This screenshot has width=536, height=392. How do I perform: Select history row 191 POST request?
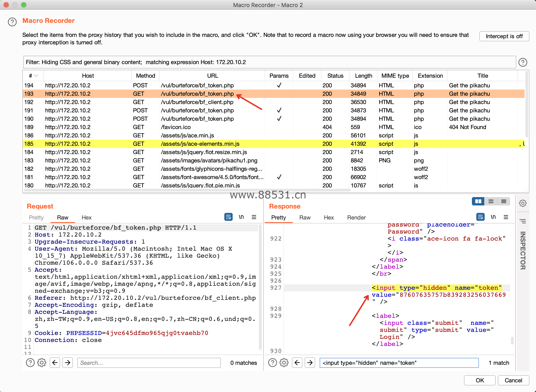273,110
